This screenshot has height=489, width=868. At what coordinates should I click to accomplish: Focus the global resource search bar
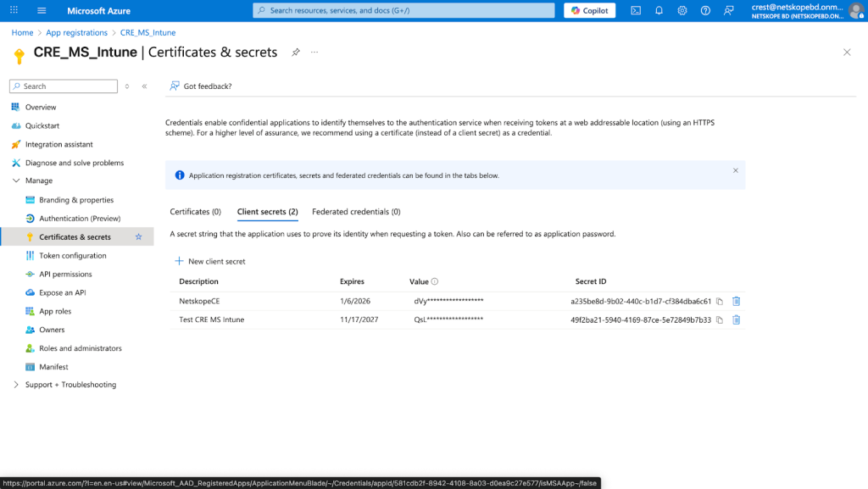coord(403,10)
